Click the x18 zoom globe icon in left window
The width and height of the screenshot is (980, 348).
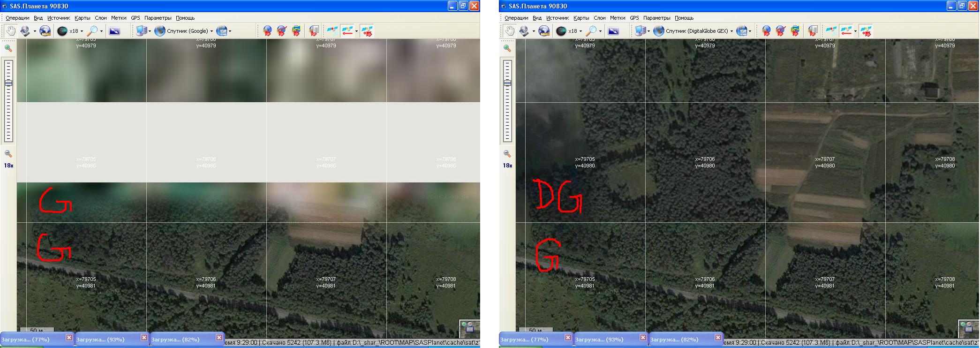[62, 31]
